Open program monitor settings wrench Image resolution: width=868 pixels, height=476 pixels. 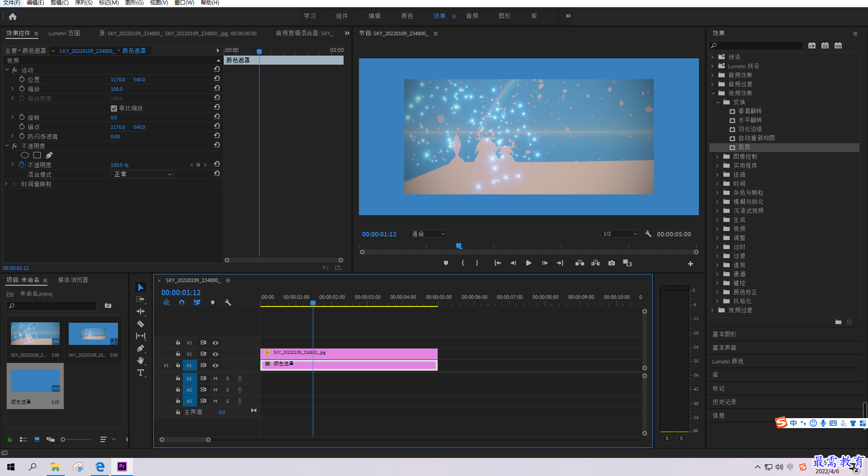point(648,234)
